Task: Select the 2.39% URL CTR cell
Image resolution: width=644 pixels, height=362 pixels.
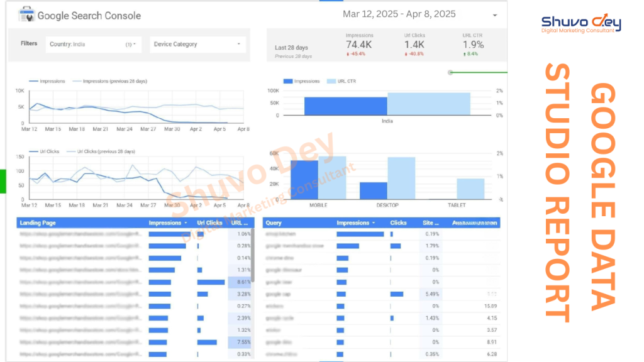Action: pyautogui.click(x=240, y=318)
